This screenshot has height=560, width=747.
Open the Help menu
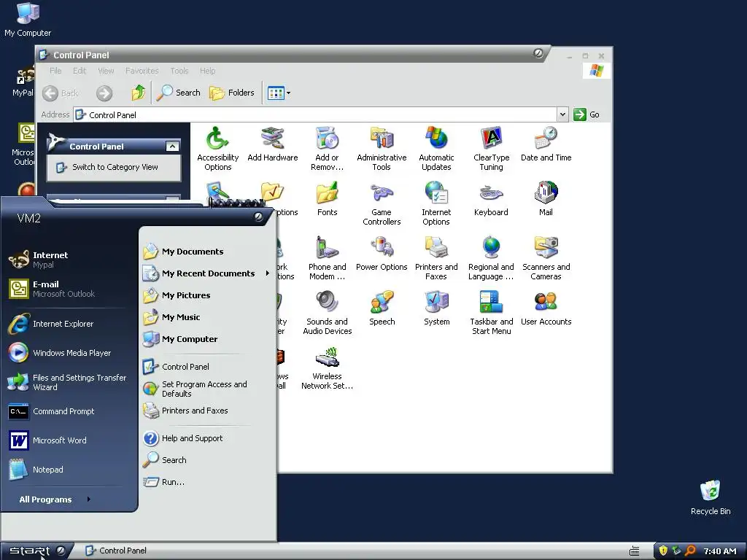(x=207, y=71)
